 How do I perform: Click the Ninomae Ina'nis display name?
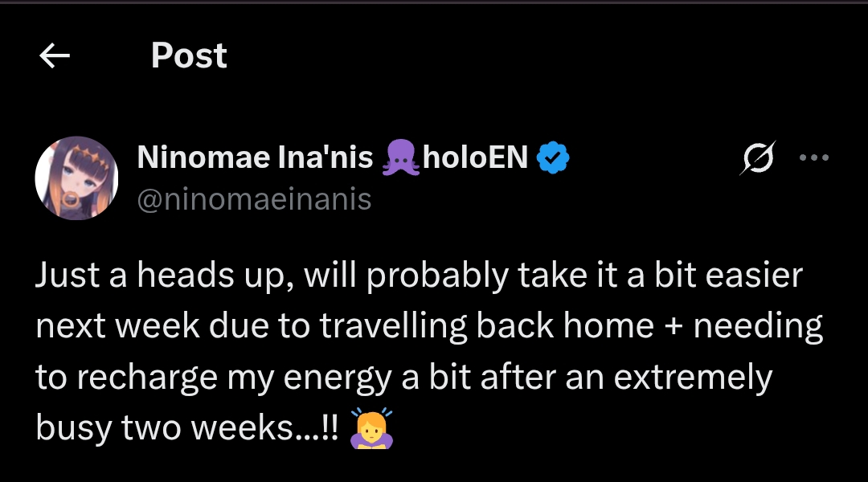pyautogui.click(x=255, y=157)
